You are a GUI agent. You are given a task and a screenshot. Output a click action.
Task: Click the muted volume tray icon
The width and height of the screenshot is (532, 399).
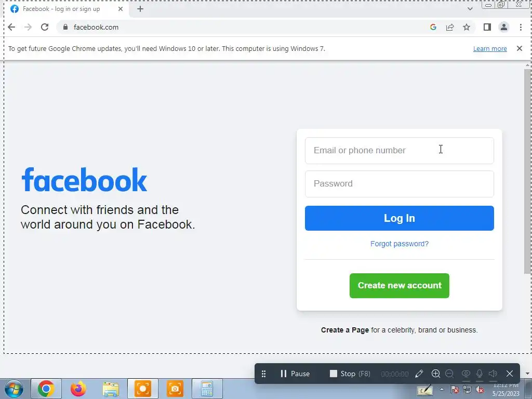480,390
